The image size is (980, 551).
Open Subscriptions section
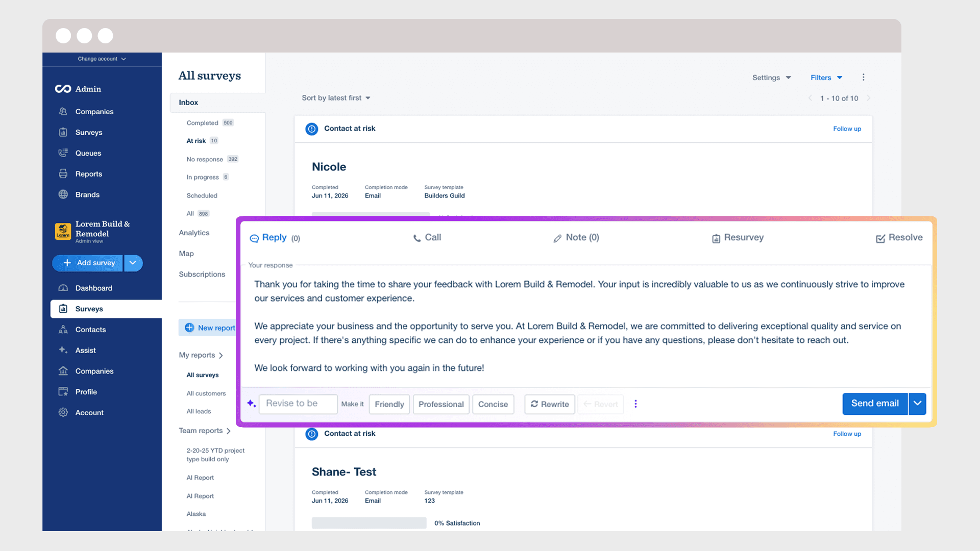point(202,274)
